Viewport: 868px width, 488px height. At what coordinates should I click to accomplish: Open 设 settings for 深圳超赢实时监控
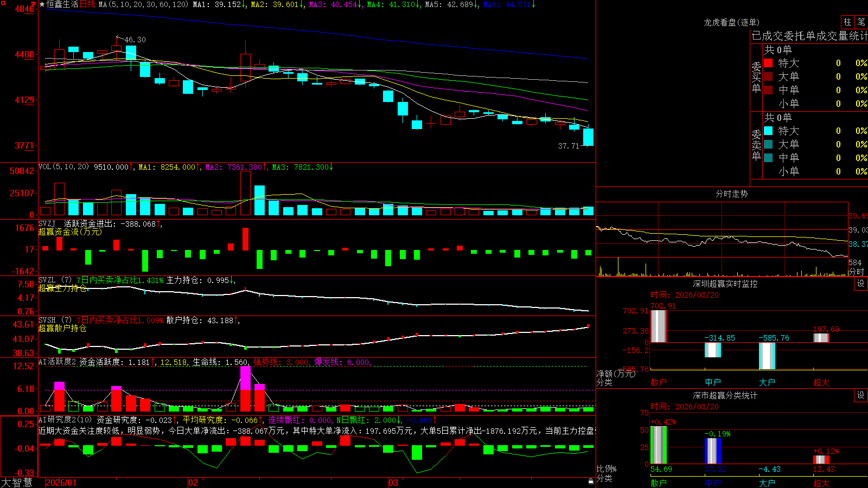click(x=861, y=284)
